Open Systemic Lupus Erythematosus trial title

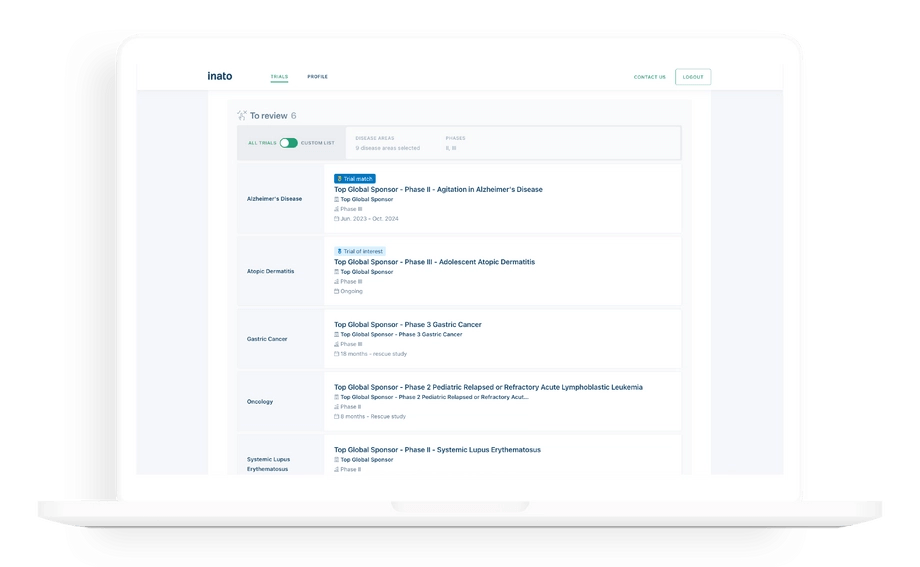[x=438, y=450]
